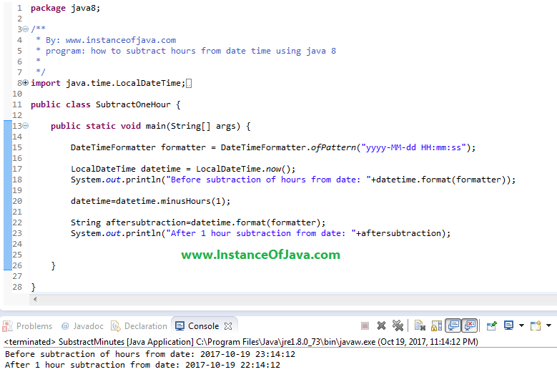This screenshot has height=392, width=557.
Task: Select the Console tab
Action: (203, 326)
